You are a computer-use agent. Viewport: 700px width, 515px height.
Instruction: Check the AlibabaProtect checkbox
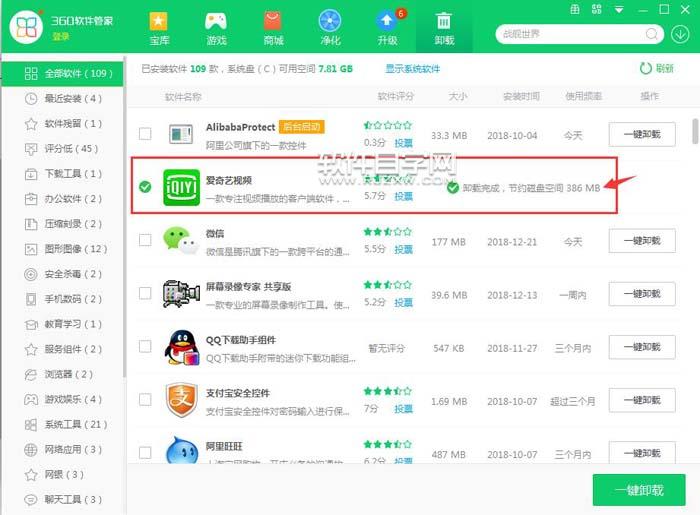(145, 133)
